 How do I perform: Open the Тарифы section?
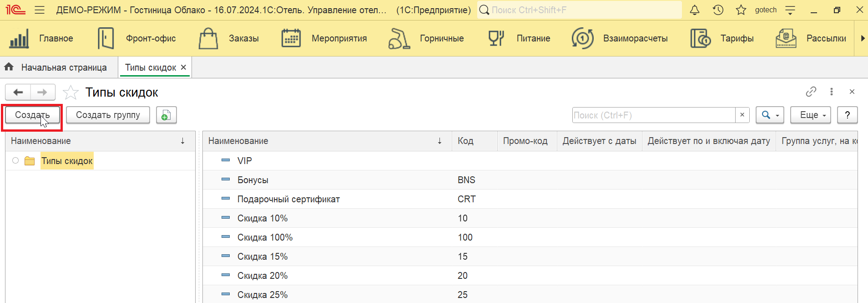click(x=737, y=38)
